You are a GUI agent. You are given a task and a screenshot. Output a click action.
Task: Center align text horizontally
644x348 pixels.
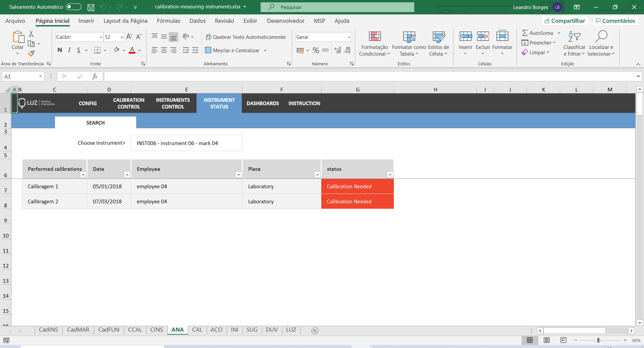pos(164,50)
